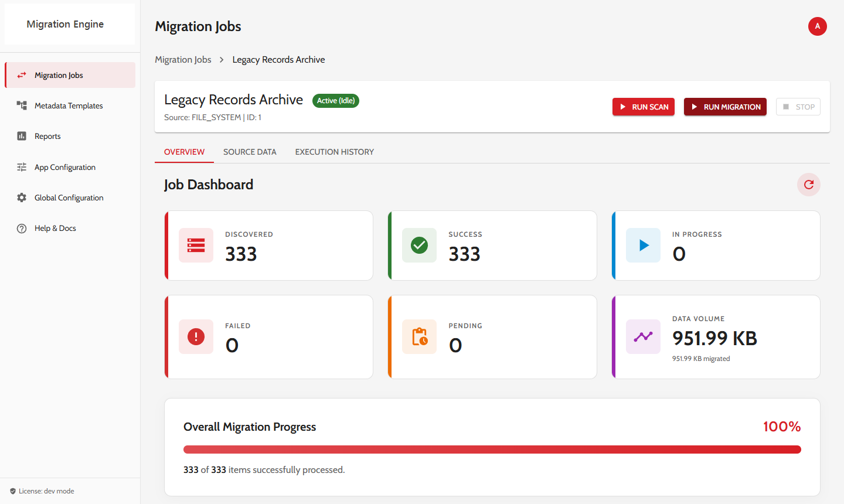
Task: Follow the Migration Jobs breadcrumb link
Action: click(x=183, y=60)
